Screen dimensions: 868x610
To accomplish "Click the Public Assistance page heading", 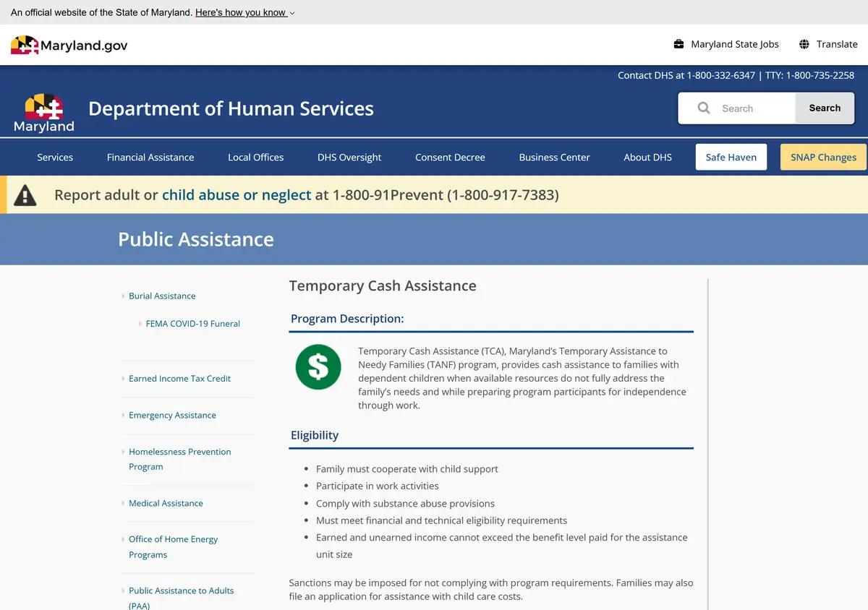I will (x=196, y=239).
